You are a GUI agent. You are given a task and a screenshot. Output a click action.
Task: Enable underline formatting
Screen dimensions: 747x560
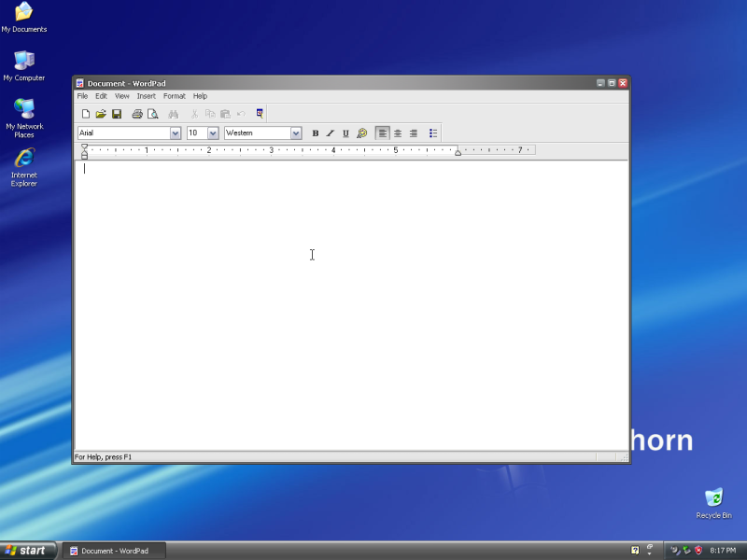tap(345, 133)
